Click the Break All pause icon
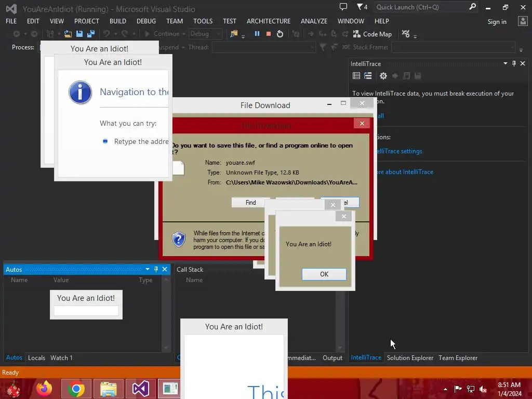Screen dimensions: 532x399 [257, 34]
